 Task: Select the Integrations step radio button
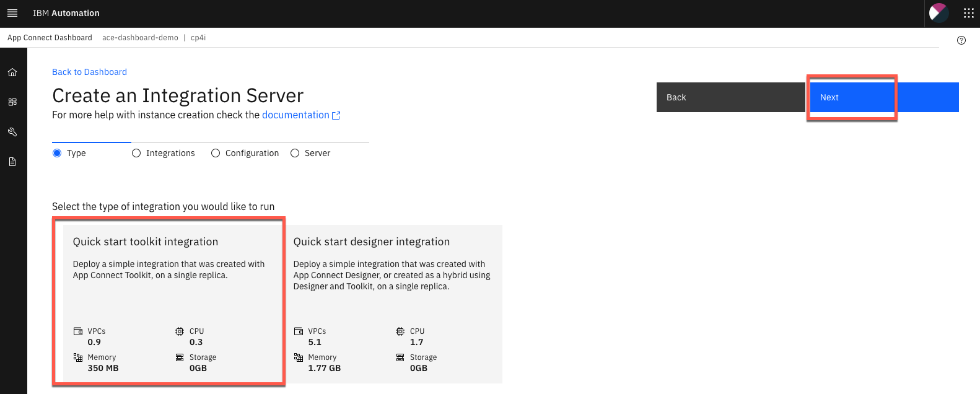(x=136, y=152)
